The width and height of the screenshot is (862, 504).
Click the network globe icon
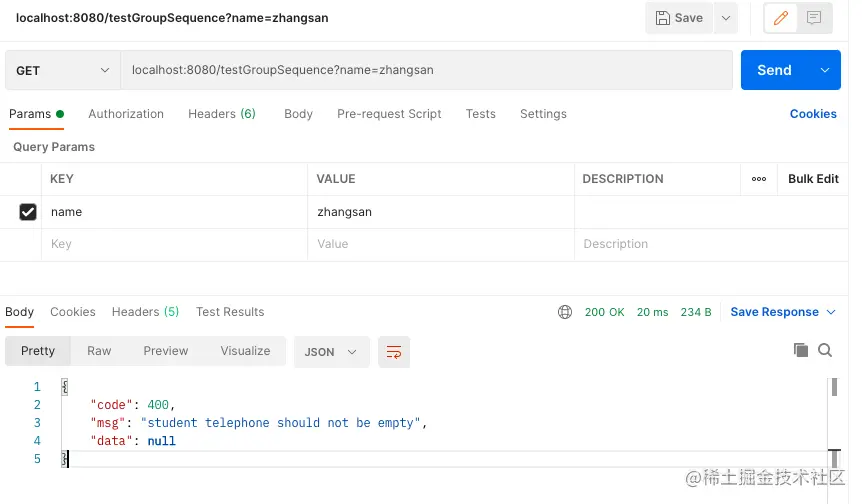click(565, 312)
